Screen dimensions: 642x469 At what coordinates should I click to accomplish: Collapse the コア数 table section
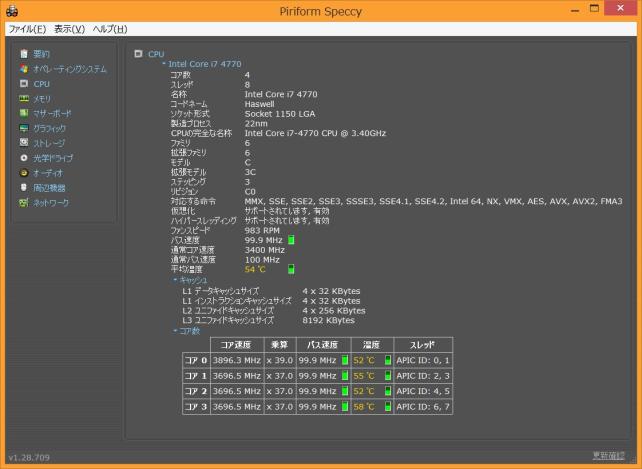[x=175, y=330]
